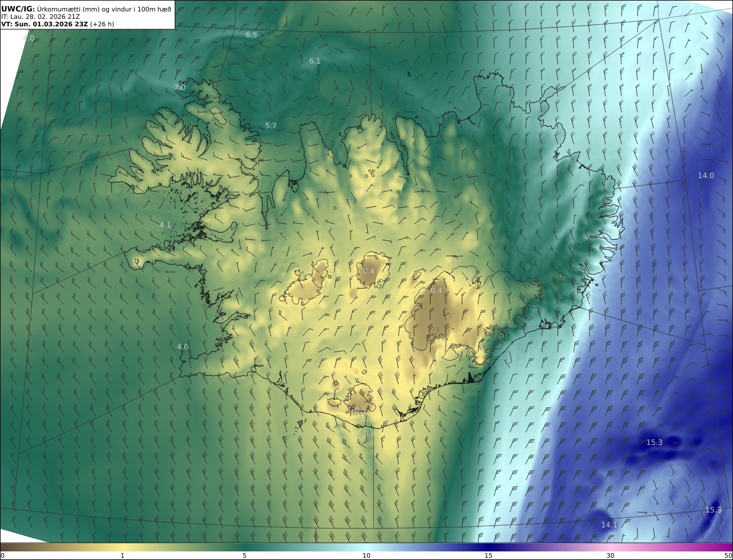This screenshot has width=733, height=560.
Task: Click the 4.0 value just below the header box
Action: (28, 38)
